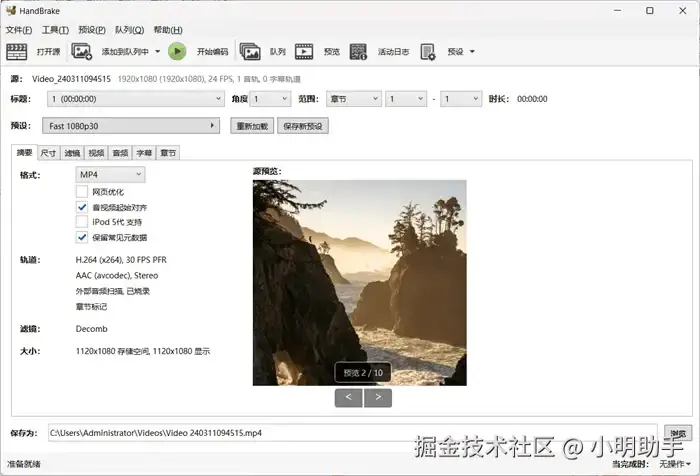700x476 pixels.
Task: Enable the iPod 5代 支持 checkbox
Action: pos(82,222)
